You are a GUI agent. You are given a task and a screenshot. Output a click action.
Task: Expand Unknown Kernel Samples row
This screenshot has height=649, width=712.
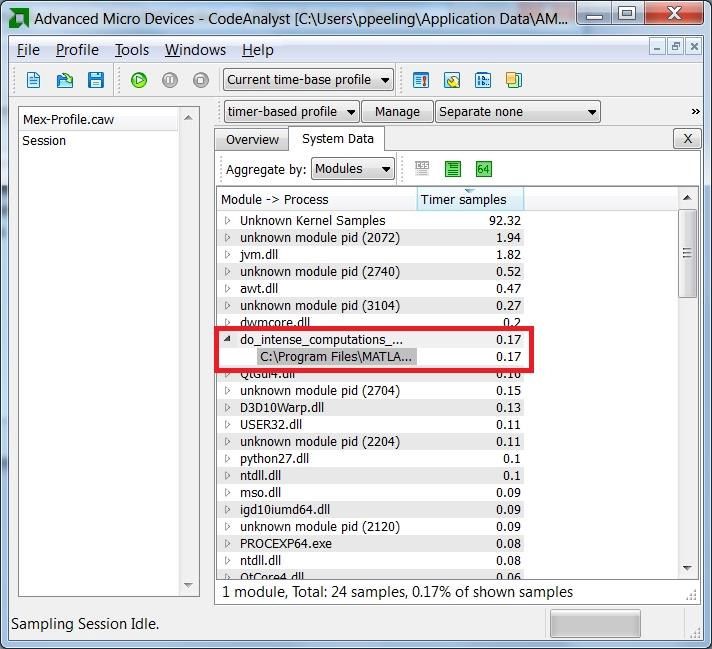227,220
